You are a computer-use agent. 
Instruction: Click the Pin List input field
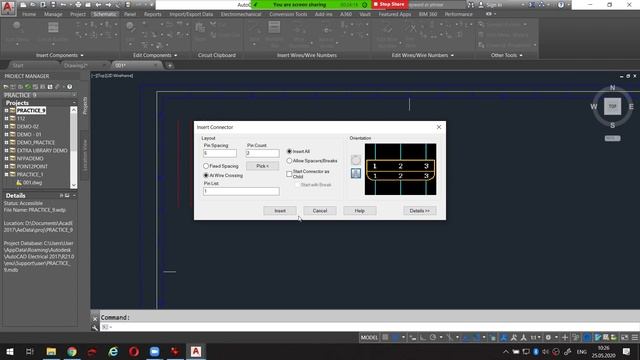tap(241, 191)
